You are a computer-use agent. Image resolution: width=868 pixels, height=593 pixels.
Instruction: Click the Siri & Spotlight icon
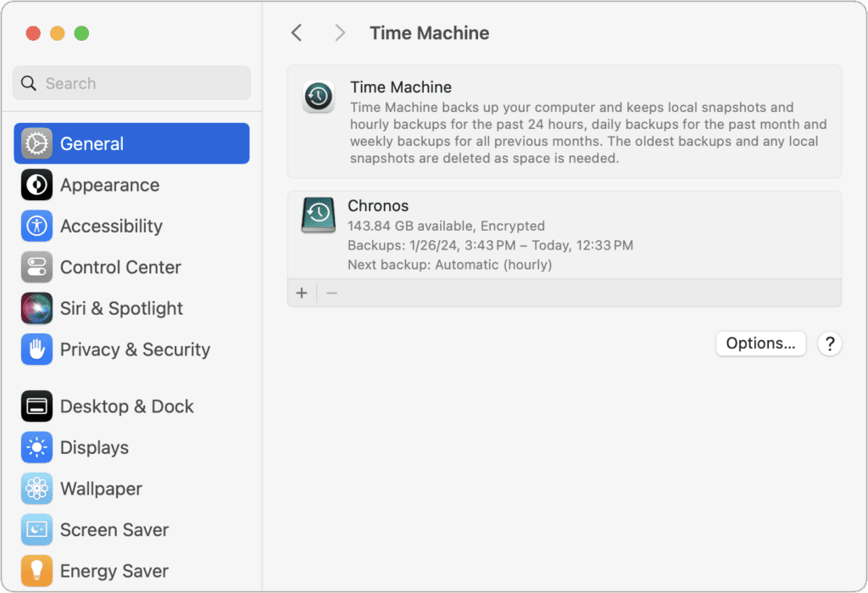(x=36, y=308)
